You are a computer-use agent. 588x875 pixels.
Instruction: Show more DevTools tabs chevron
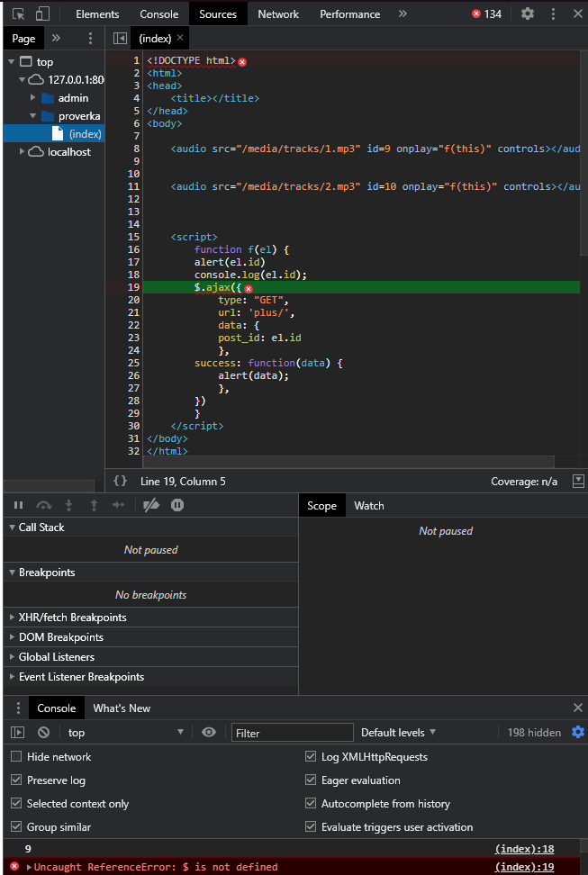403,14
